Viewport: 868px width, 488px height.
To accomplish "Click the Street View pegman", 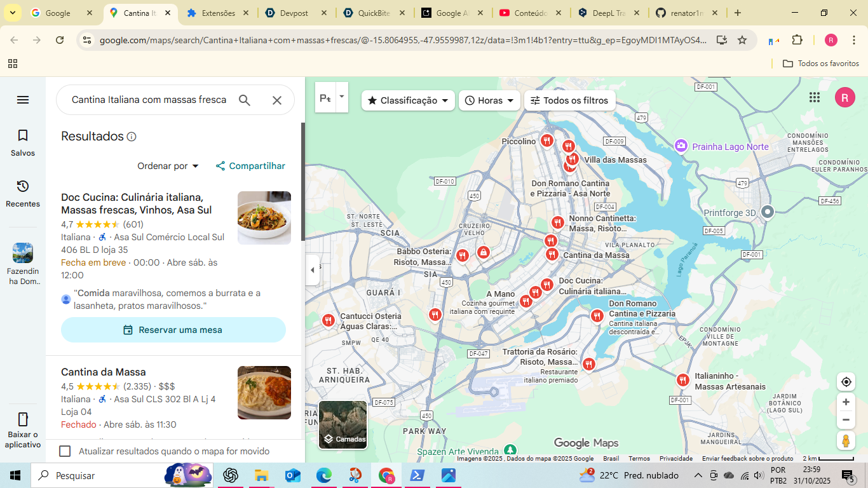I will point(846,440).
